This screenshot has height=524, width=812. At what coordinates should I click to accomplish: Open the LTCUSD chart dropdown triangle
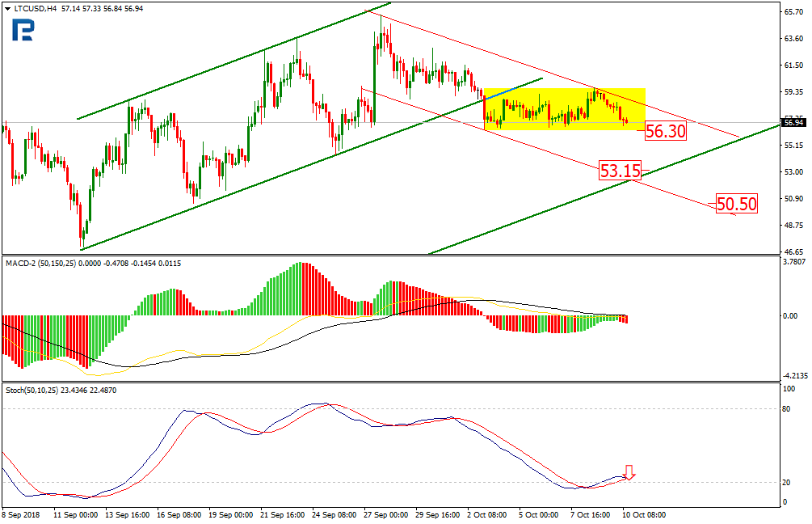tap(7, 9)
